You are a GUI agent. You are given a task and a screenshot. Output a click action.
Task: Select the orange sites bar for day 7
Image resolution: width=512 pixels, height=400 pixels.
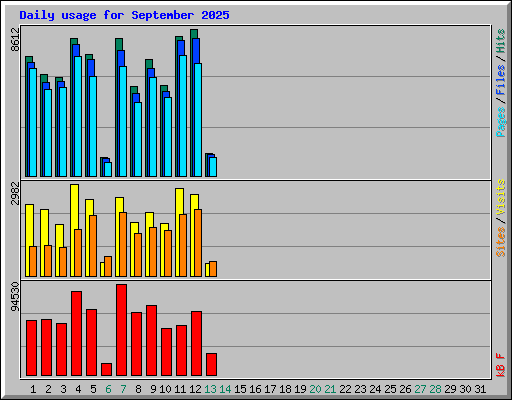pos(123,244)
